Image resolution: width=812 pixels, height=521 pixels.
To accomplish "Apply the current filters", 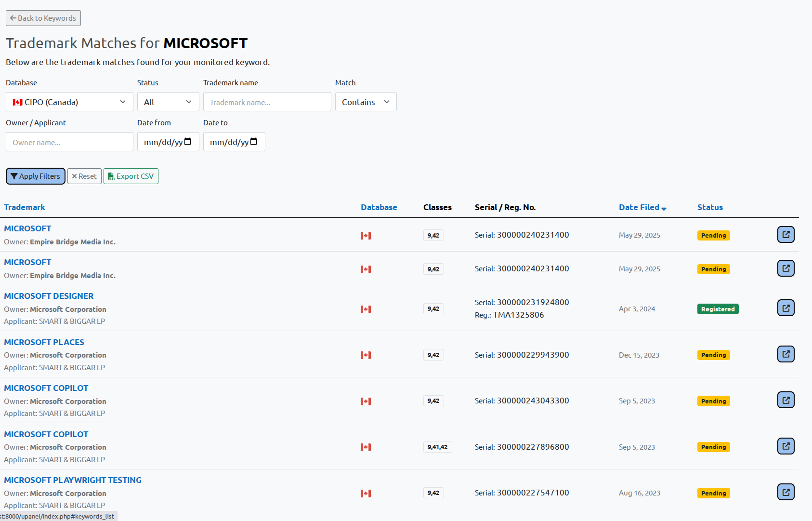I will point(35,176).
